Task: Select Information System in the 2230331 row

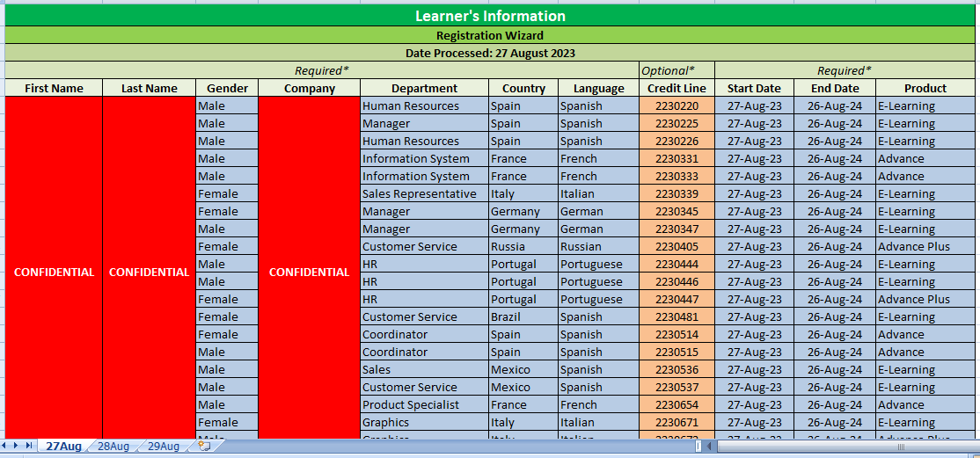Action: click(x=424, y=158)
